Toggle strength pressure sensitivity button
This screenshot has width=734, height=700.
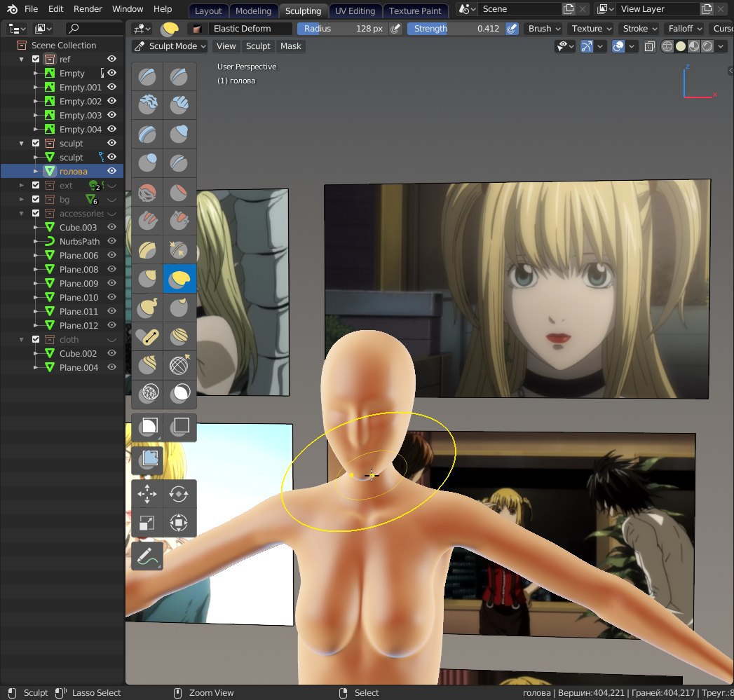coord(512,29)
